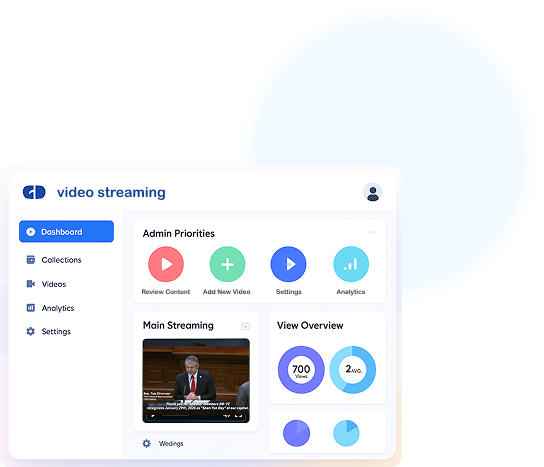The width and height of the screenshot is (544, 467).
Task: Click the gear icon below video
Action: click(147, 443)
